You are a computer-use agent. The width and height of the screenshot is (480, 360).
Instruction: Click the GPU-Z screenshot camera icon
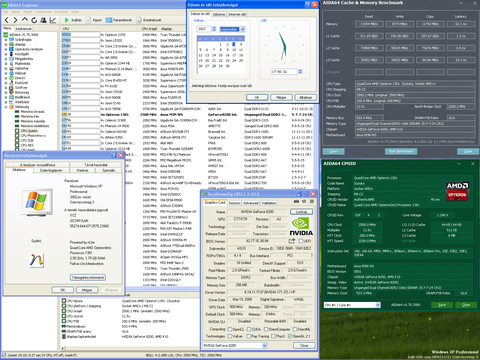296,202
